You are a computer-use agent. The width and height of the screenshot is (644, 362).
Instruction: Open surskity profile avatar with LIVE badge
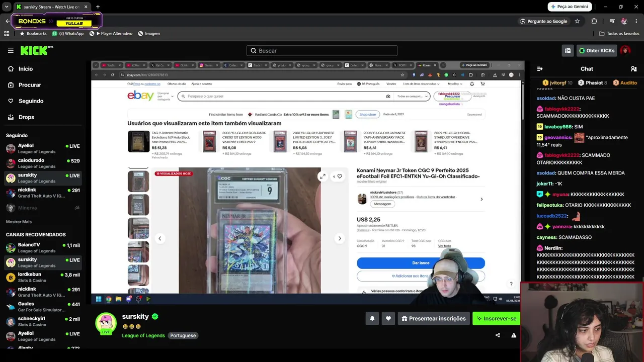pyautogui.click(x=106, y=323)
